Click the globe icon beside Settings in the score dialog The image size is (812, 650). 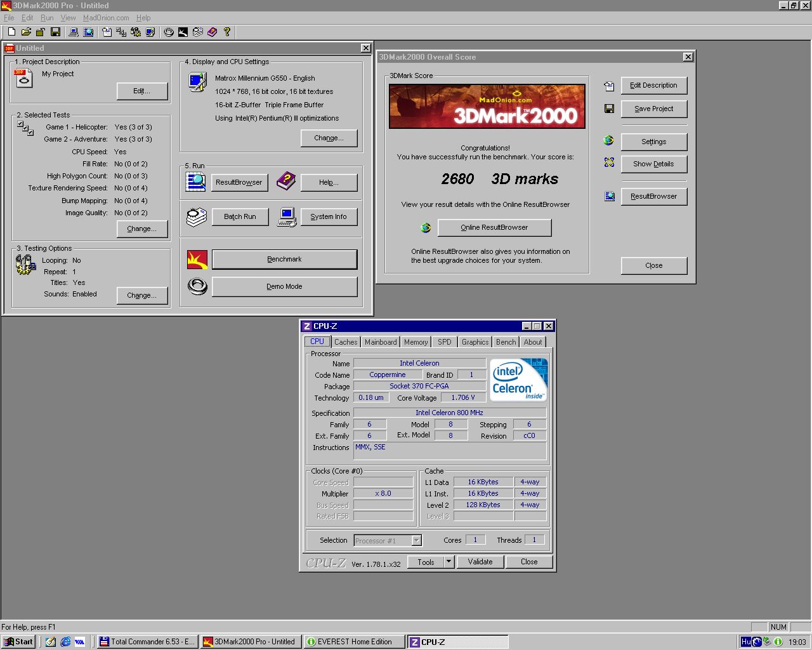point(609,140)
